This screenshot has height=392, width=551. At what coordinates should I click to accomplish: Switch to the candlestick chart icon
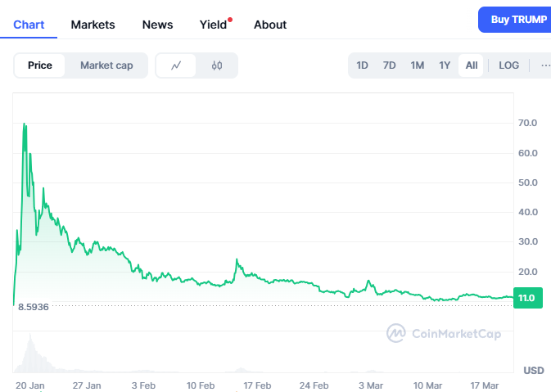(217, 65)
